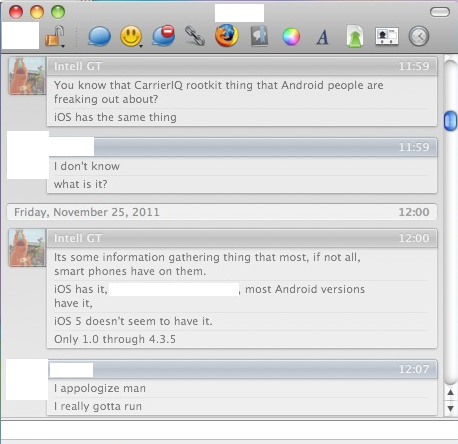Open the color wheel picker
This screenshot has width=458, height=444.
[291, 36]
